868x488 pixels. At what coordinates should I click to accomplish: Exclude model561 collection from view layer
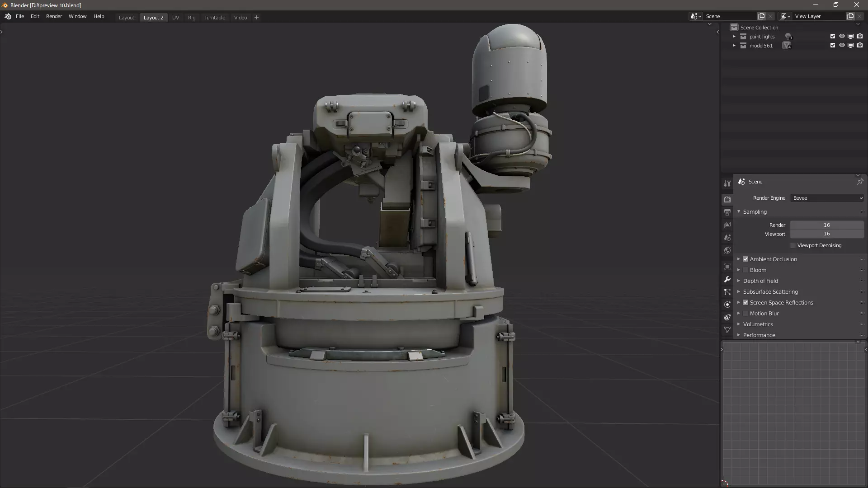coord(833,45)
